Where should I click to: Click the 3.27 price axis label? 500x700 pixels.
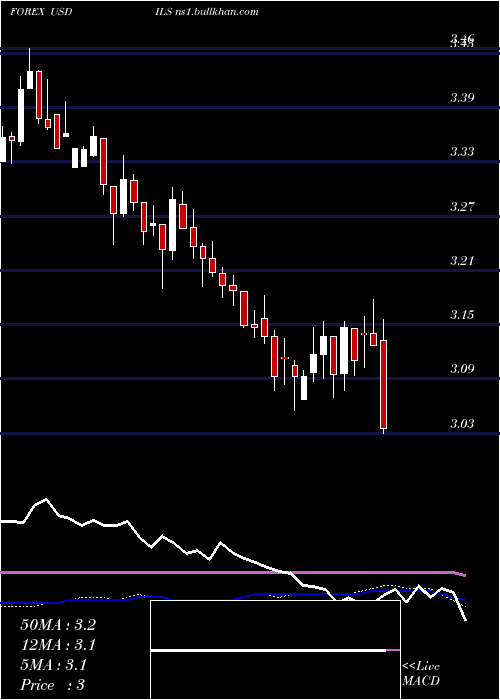tap(462, 207)
